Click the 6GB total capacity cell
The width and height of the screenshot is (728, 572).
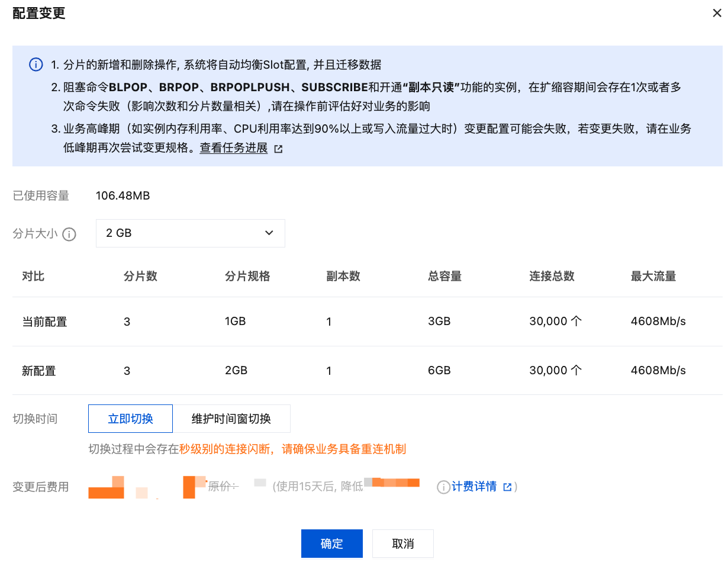click(x=439, y=370)
